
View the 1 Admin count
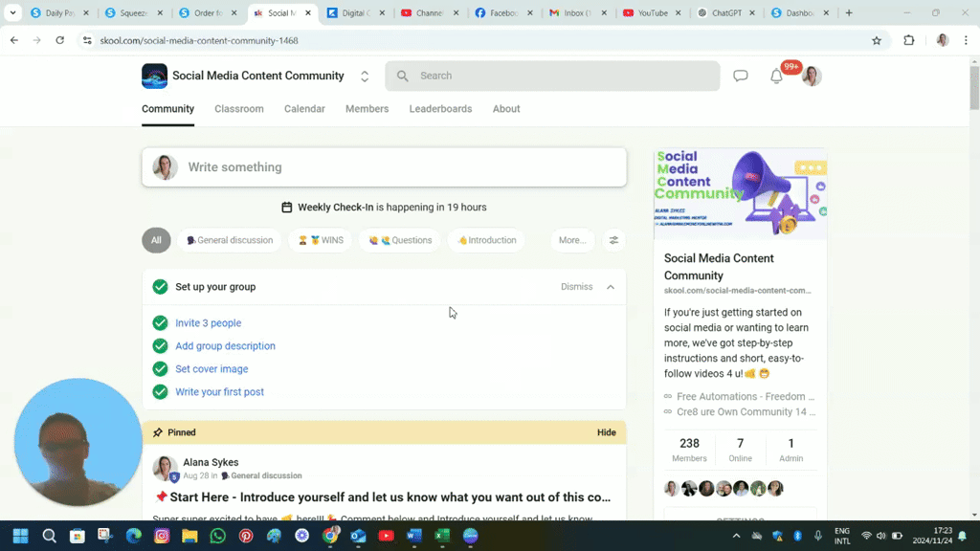pyautogui.click(x=791, y=450)
